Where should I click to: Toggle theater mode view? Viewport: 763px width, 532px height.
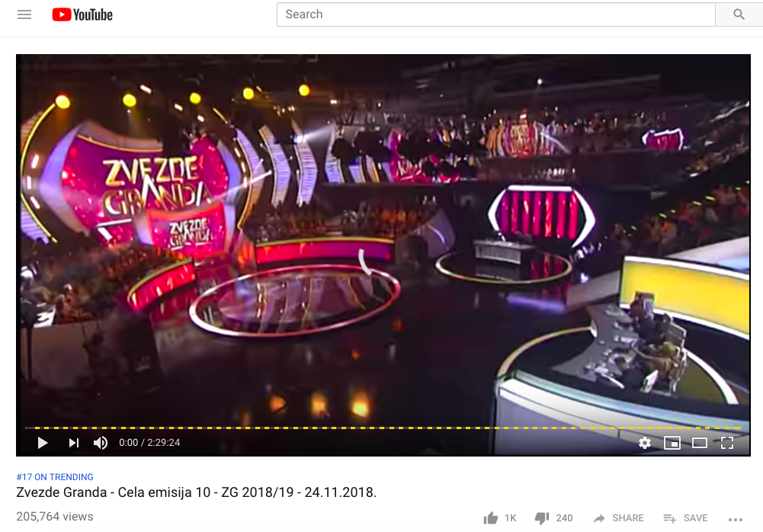[x=700, y=442]
